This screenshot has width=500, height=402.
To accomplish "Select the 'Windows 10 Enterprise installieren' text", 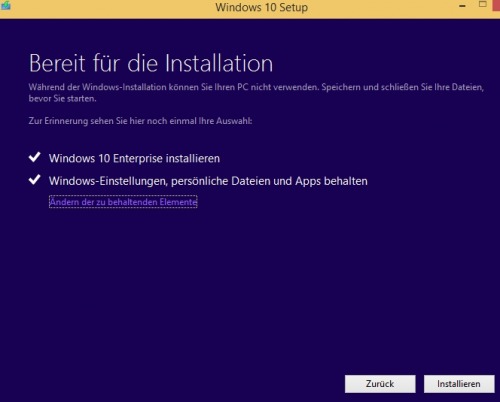I will (x=134, y=158).
